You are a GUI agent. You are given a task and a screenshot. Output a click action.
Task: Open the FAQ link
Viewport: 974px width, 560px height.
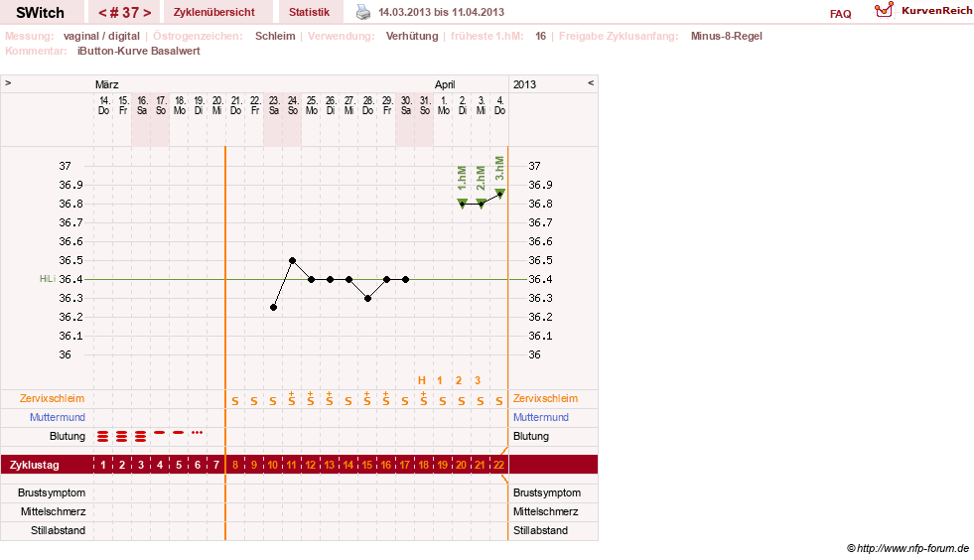tap(840, 14)
